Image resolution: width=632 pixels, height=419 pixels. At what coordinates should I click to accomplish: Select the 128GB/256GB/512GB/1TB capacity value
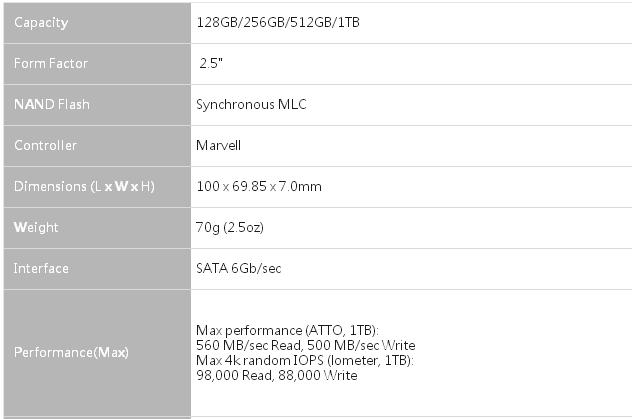[x=278, y=22]
